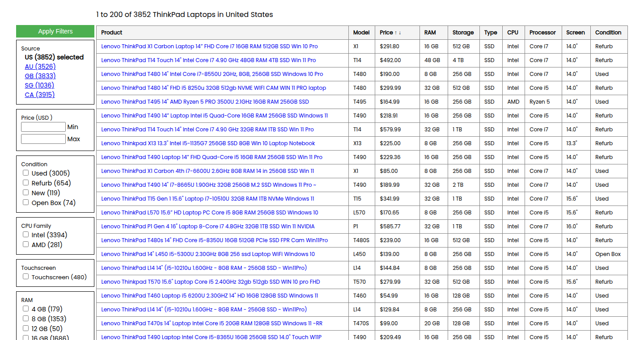The width and height of the screenshot is (644, 340).
Task: Open ThinkPad T15 Gen 1 15.6" listing
Action: (208, 199)
